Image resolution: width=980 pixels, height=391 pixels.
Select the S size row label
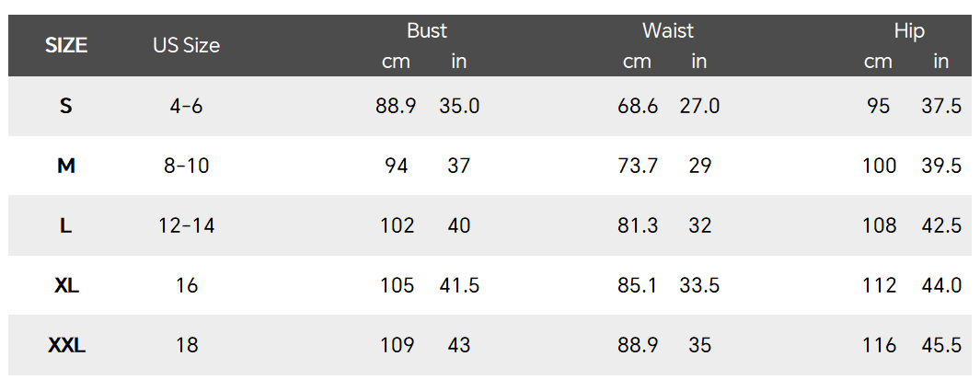66,106
